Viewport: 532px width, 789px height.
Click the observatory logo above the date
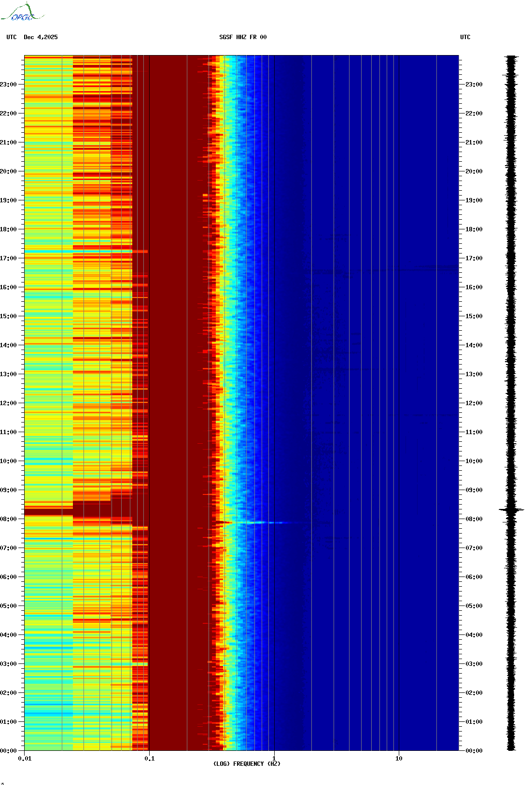tap(22, 13)
